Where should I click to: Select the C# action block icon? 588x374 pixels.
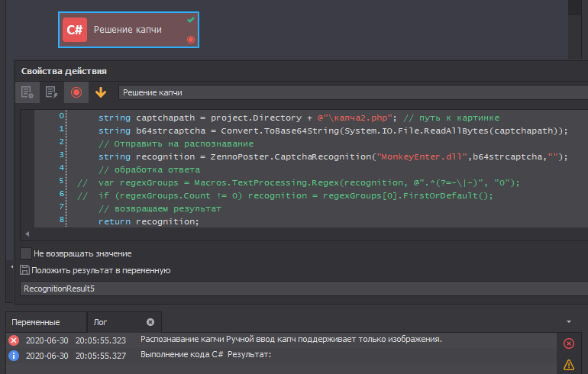pos(75,30)
